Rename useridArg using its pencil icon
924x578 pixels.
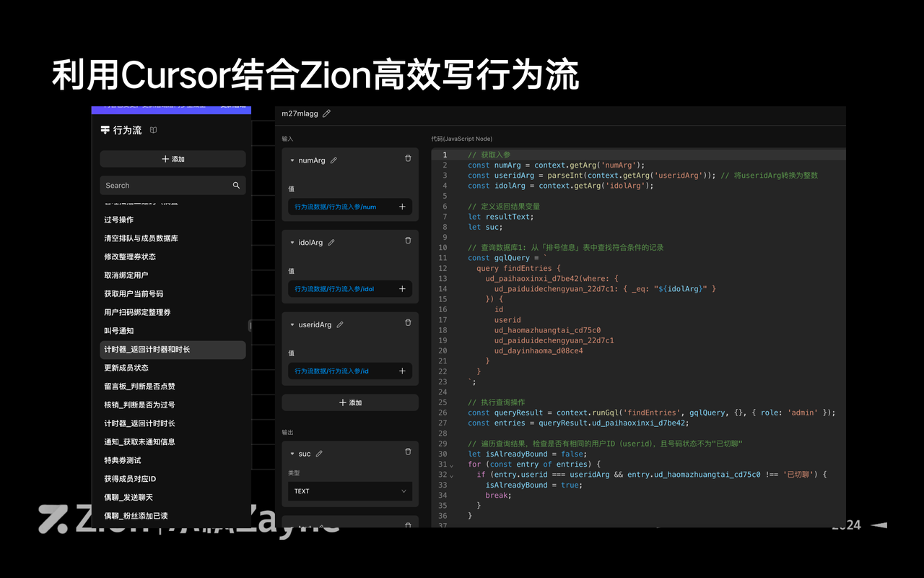(x=340, y=325)
